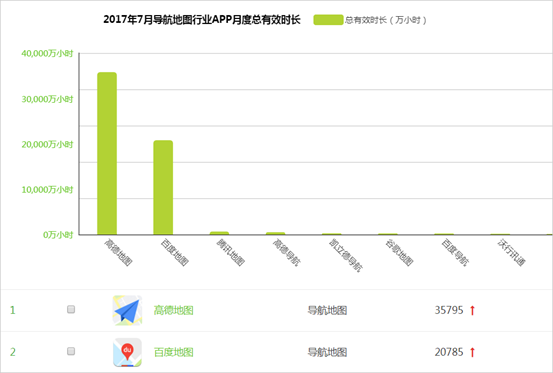This screenshot has height=373, width=553.
Task: Click the tall 高德地图 bar in chart
Action: click(107, 153)
